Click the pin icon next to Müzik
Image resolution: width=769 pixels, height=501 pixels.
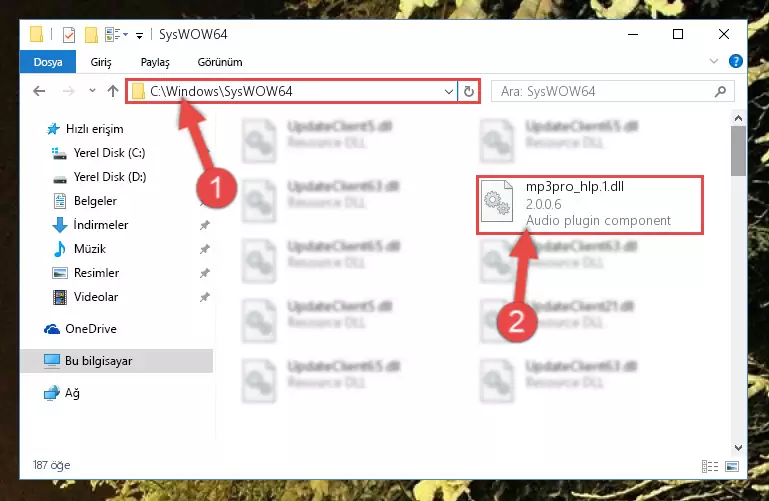[x=205, y=249]
